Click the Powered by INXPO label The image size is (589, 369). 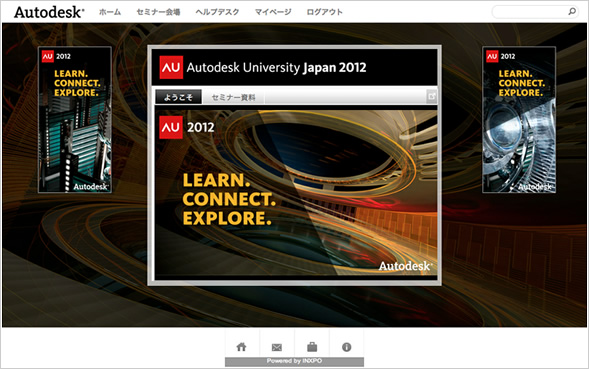[x=294, y=361]
